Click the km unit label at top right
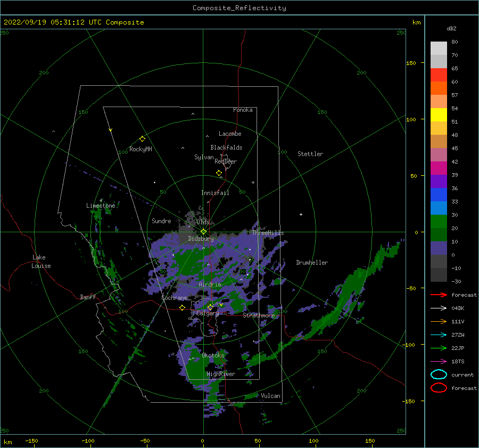Viewport: 479px width, 448px height. click(x=416, y=22)
